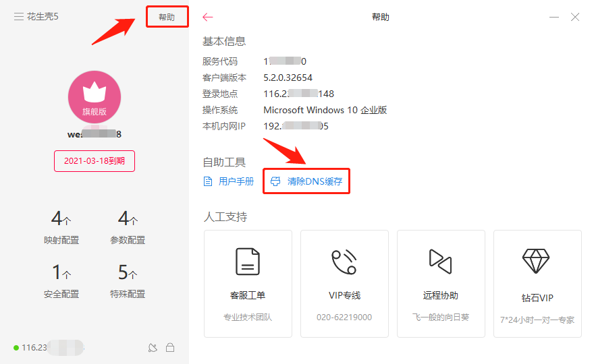Click the 钻石VIP diamond icon
Screen dimensions: 594x364
coord(536,261)
